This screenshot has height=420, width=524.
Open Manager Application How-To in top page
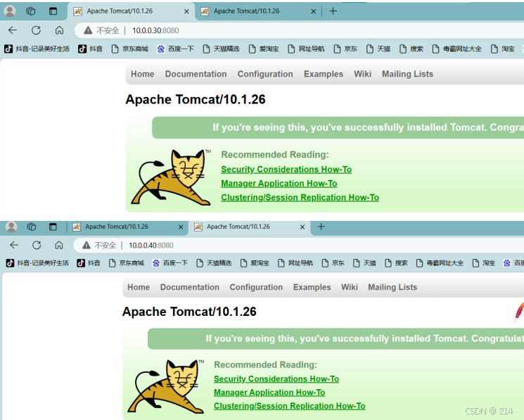(x=279, y=184)
